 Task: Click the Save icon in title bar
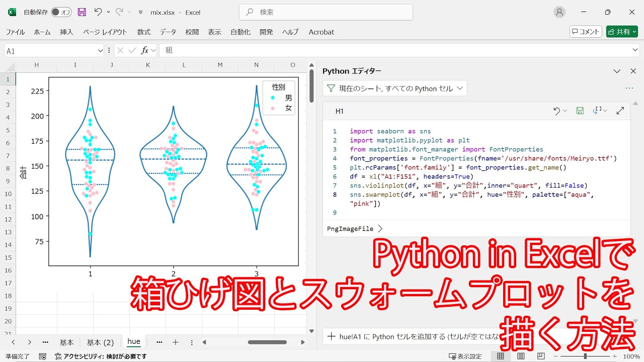click(x=82, y=12)
